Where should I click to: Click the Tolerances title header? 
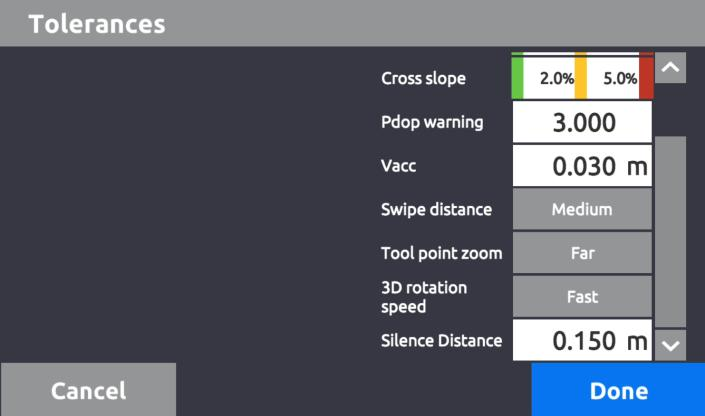97,23
